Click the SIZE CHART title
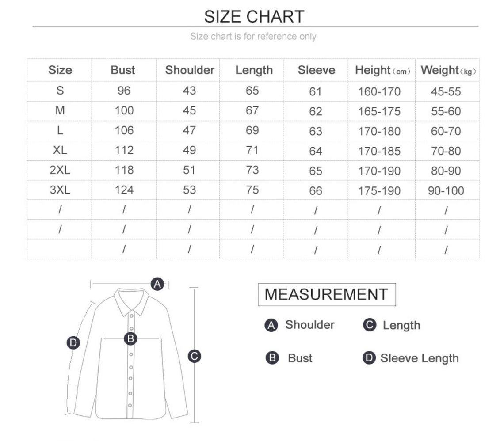Viewport: 504px width, 441px height. (254, 17)
